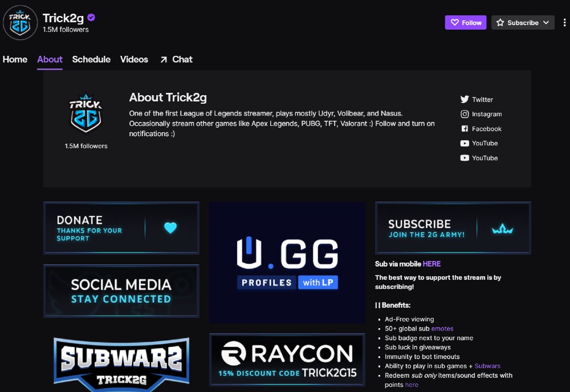
Task: Go to the Home tab
Action: (x=15, y=59)
